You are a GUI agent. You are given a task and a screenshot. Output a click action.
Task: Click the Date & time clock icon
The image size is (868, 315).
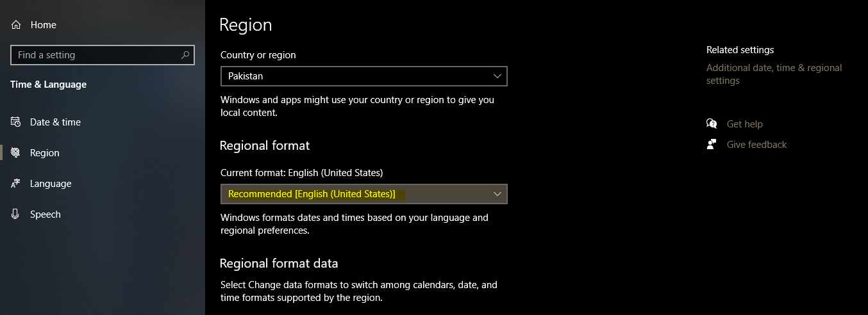click(x=16, y=122)
